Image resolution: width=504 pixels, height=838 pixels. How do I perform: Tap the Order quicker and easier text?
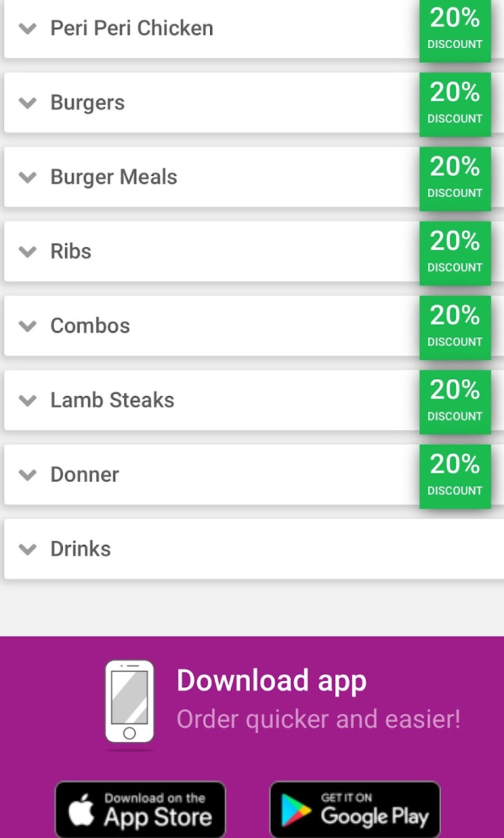click(318, 719)
